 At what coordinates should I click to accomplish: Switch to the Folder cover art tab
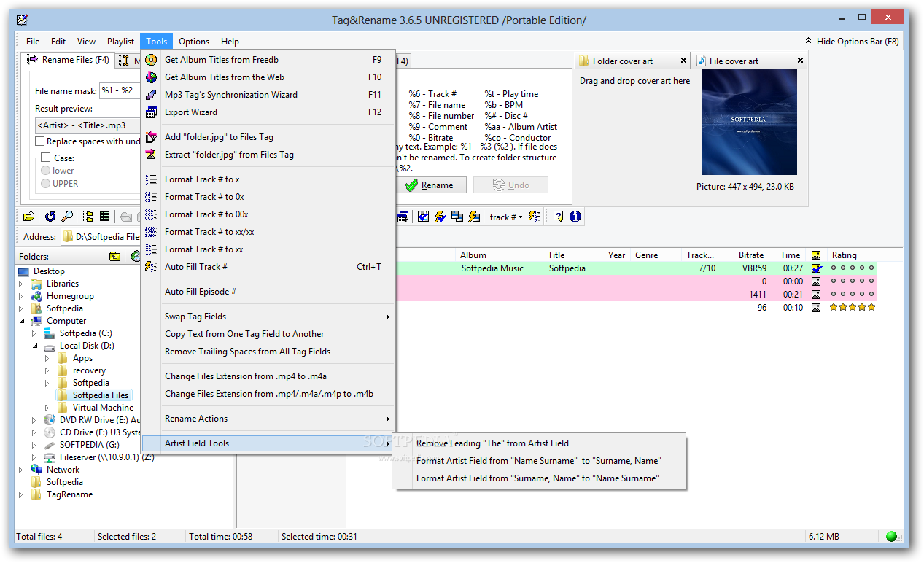622,61
